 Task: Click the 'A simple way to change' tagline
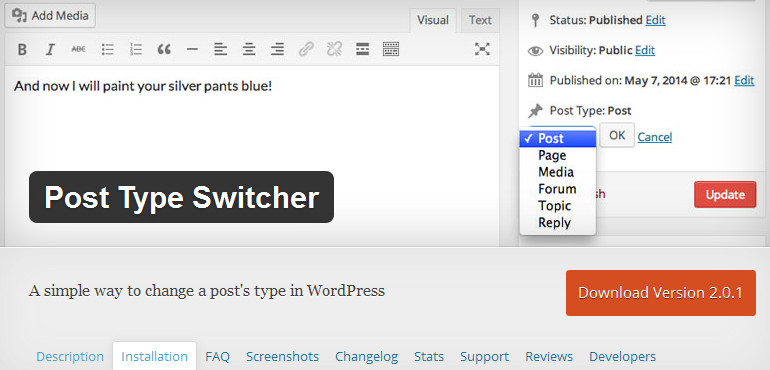click(207, 291)
